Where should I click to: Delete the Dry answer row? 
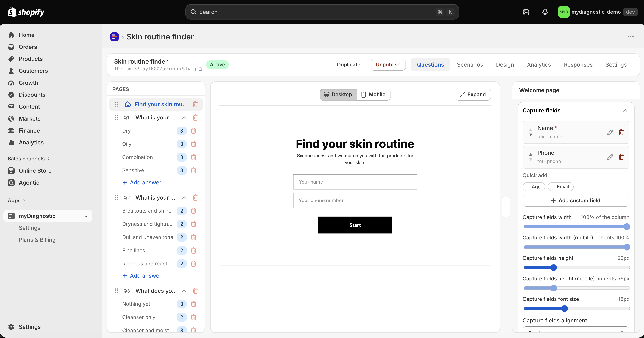pyautogui.click(x=194, y=131)
